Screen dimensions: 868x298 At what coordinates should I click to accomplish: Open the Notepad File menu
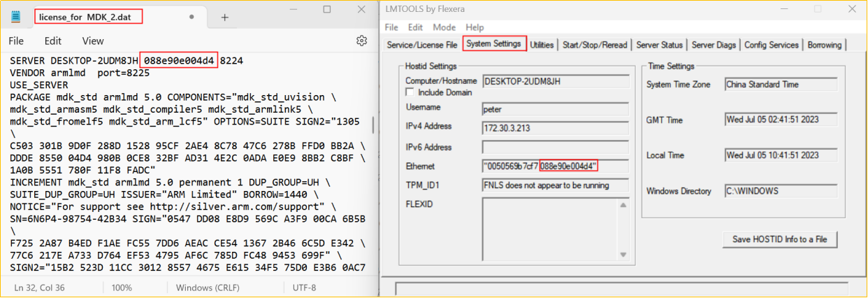pos(16,41)
